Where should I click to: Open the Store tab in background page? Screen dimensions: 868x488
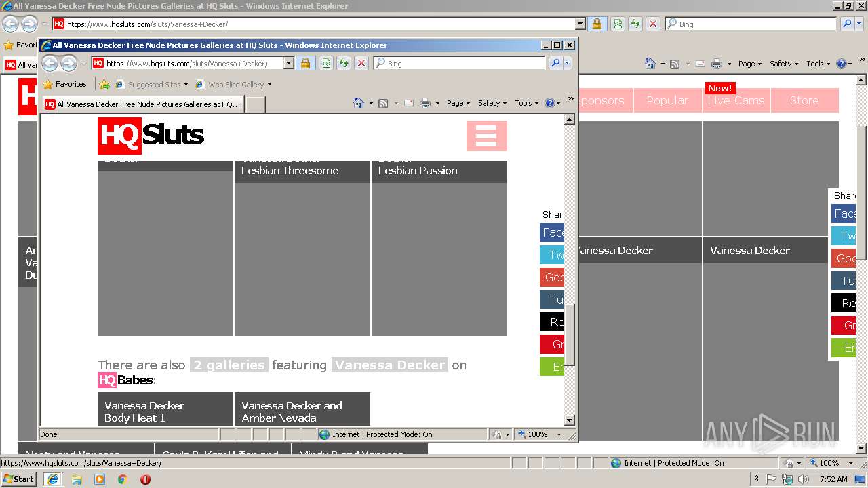[804, 100]
